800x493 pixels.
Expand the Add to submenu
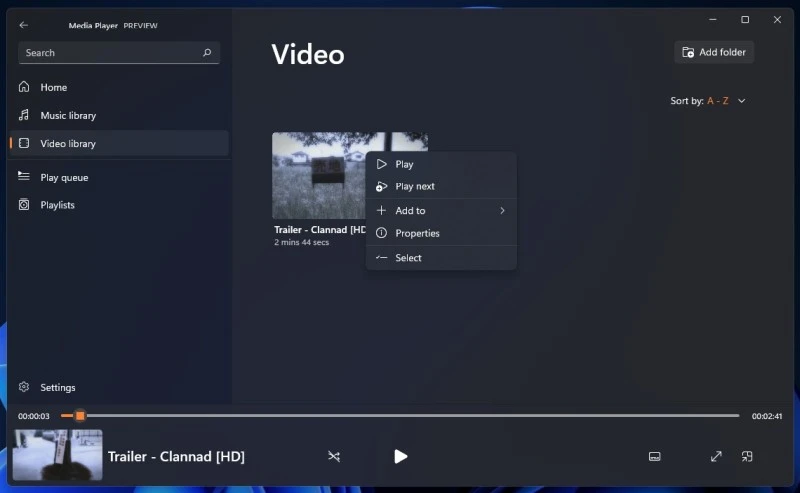click(x=441, y=210)
